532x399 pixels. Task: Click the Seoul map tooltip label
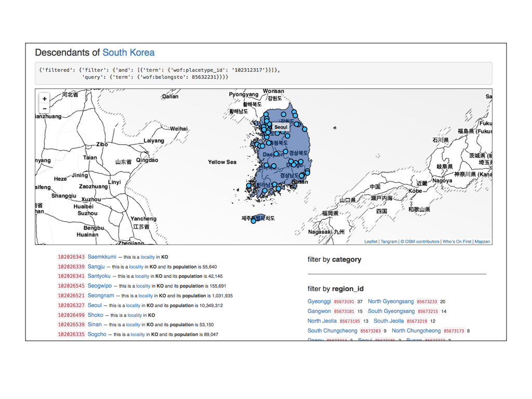(x=281, y=127)
